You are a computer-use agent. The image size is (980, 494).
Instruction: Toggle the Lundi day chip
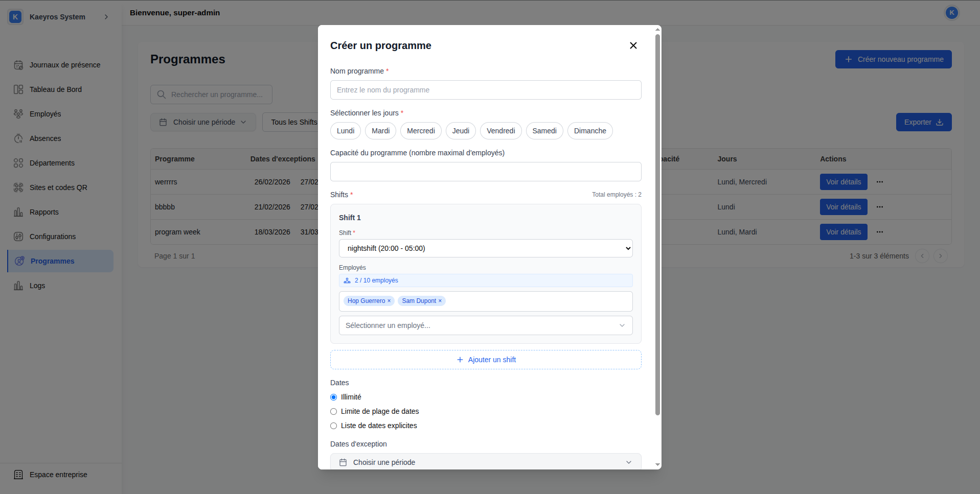pyautogui.click(x=346, y=131)
